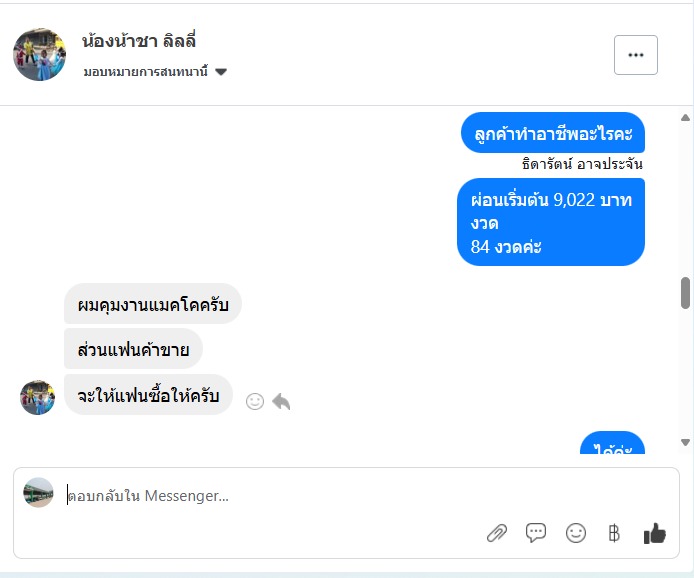The height and width of the screenshot is (578, 694).
Task: Click the dropdown arrow beside มอบหมายการสนทนานี้
Action: coord(221,72)
